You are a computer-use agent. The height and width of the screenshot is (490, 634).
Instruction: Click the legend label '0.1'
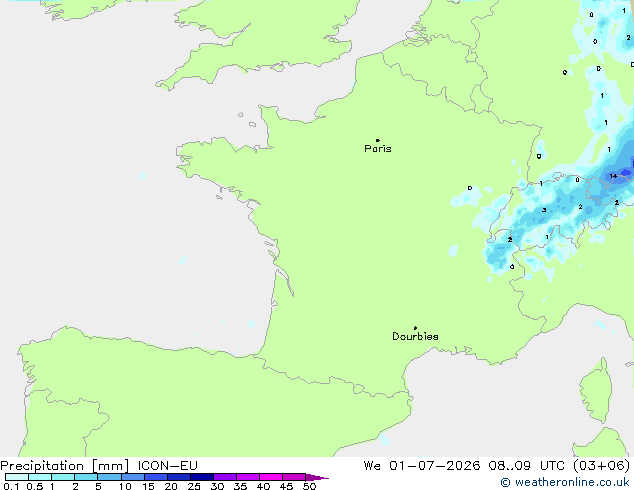[11, 486]
